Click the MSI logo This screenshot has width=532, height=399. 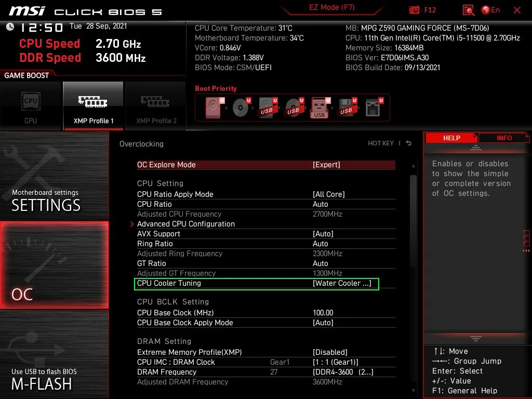point(27,11)
